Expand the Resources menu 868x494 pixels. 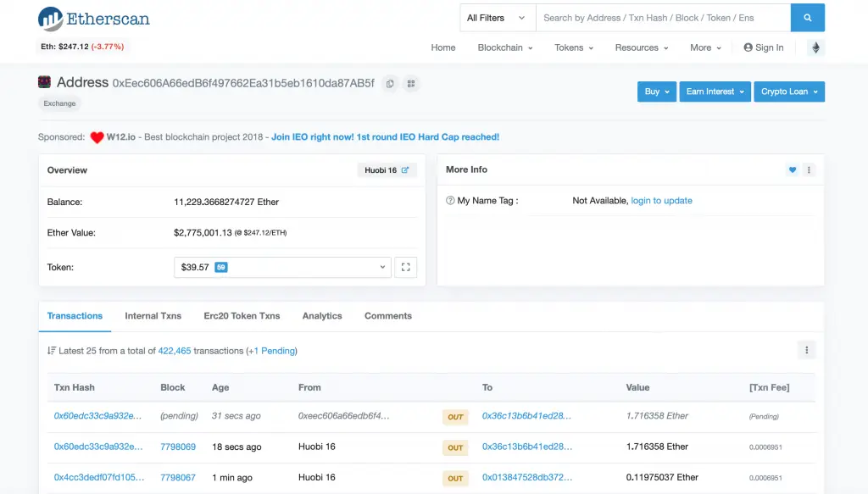click(x=642, y=47)
